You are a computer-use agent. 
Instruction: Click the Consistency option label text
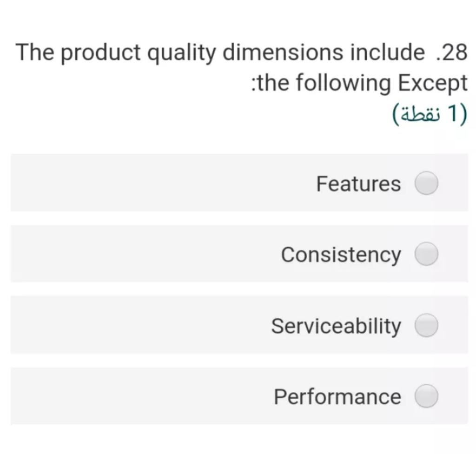click(341, 254)
